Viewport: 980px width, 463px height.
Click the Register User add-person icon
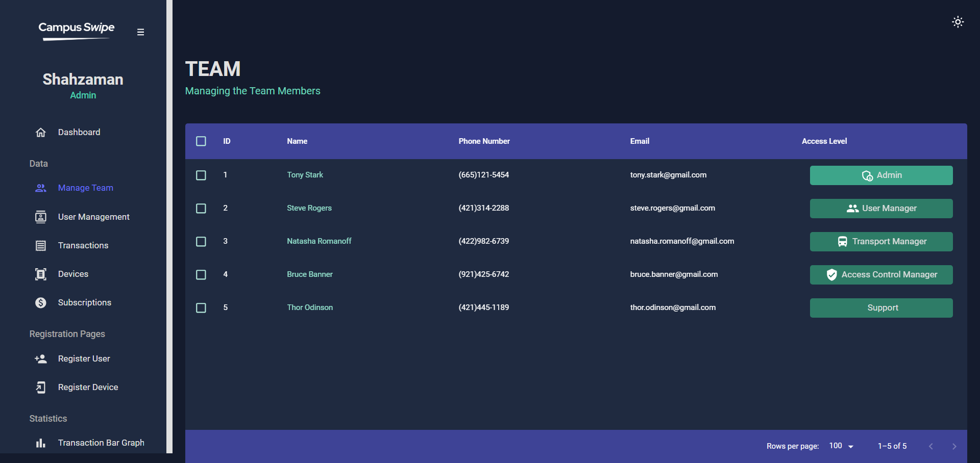pyautogui.click(x=41, y=359)
